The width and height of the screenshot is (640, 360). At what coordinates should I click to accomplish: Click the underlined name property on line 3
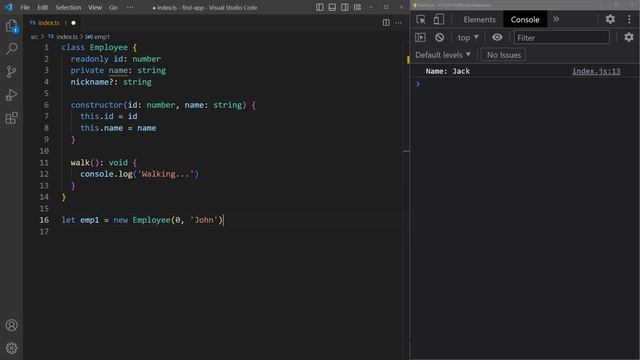click(118, 71)
